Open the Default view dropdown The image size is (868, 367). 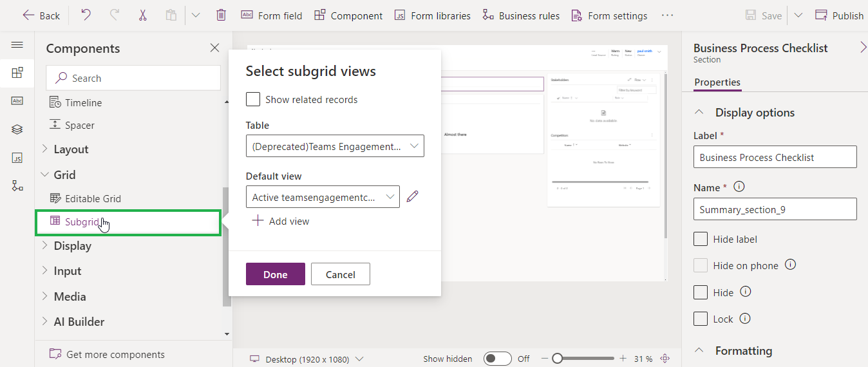coord(323,197)
